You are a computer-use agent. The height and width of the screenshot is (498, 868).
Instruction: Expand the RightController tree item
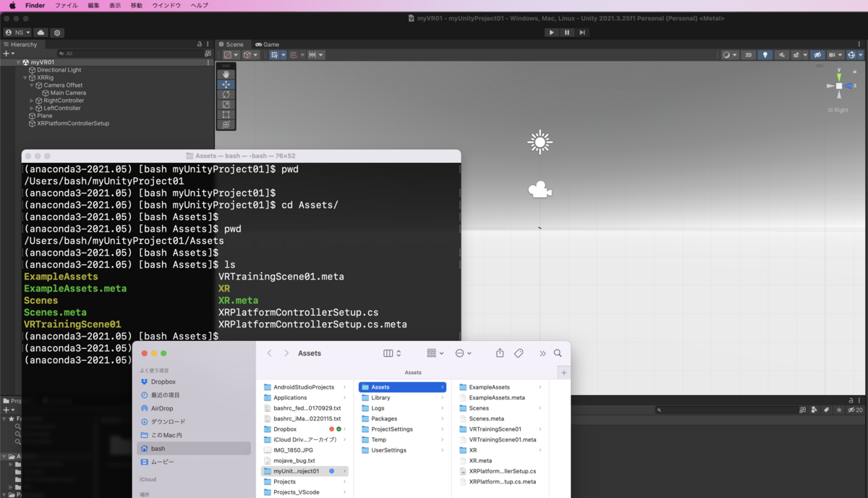click(x=32, y=101)
